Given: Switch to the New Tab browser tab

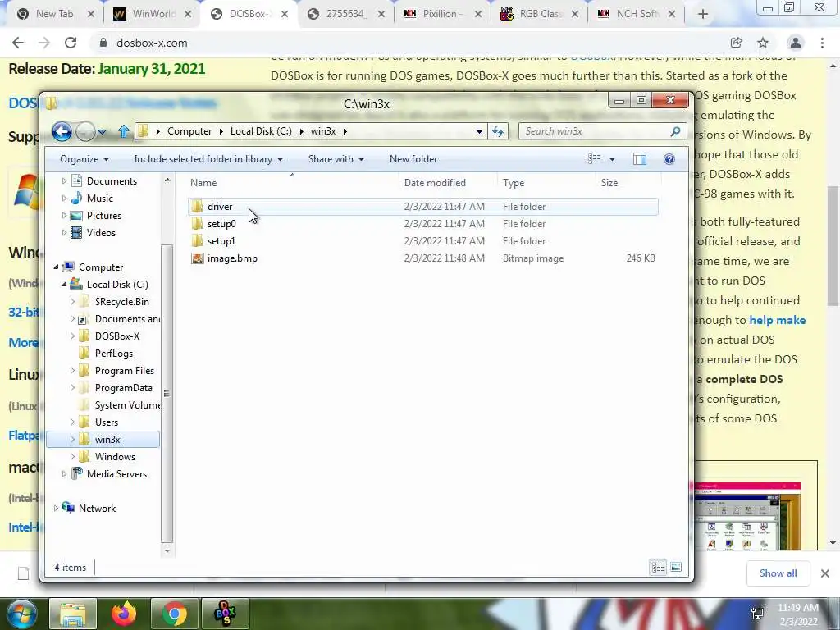Looking at the screenshot, I should click(53, 14).
